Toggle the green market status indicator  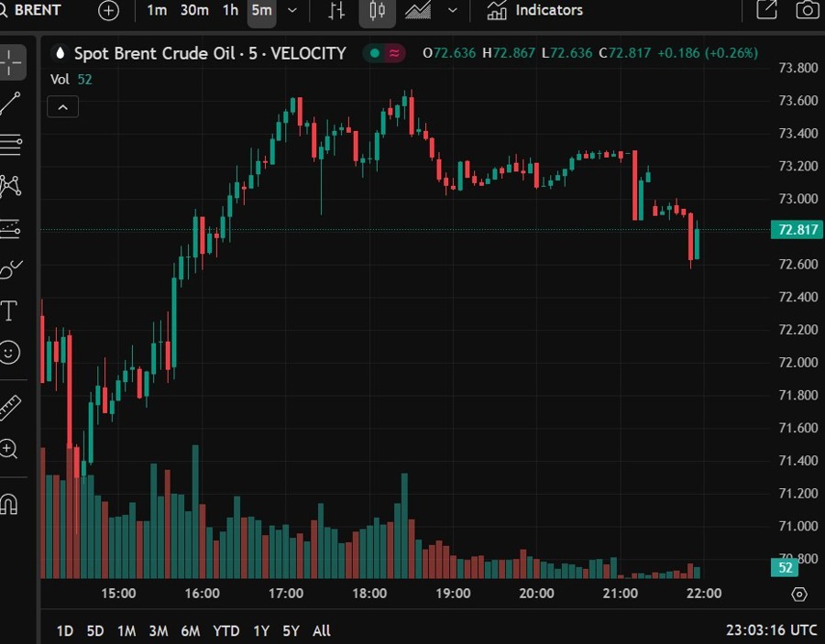375,53
